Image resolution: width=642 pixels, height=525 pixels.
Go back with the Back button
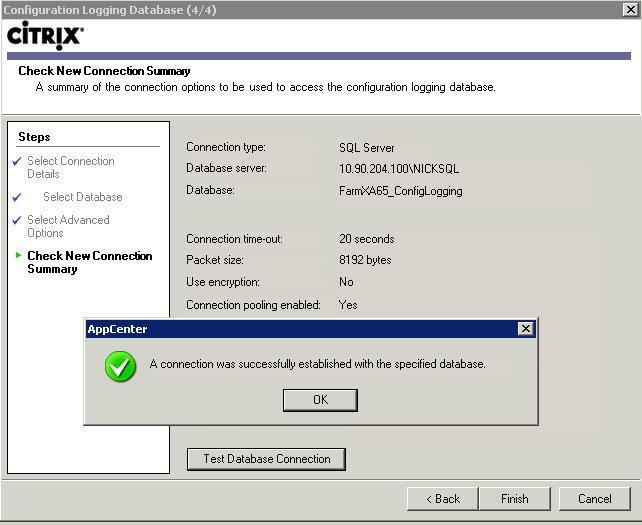pyautogui.click(x=442, y=499)
